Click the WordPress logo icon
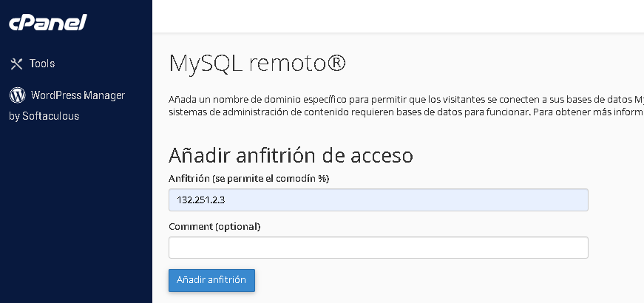Image resolution: width=644 pixels, height=303 pixels. coord(17,95)
